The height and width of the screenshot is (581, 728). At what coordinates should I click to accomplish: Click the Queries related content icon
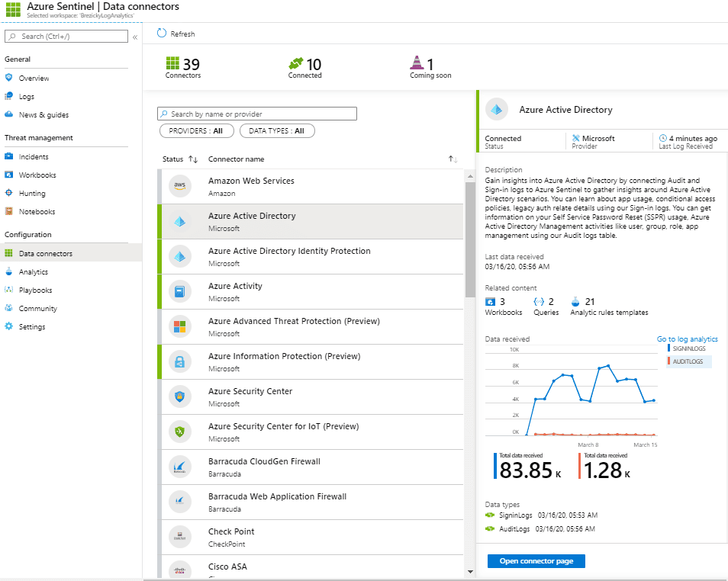pyautogui.click(x=539, y=302)
